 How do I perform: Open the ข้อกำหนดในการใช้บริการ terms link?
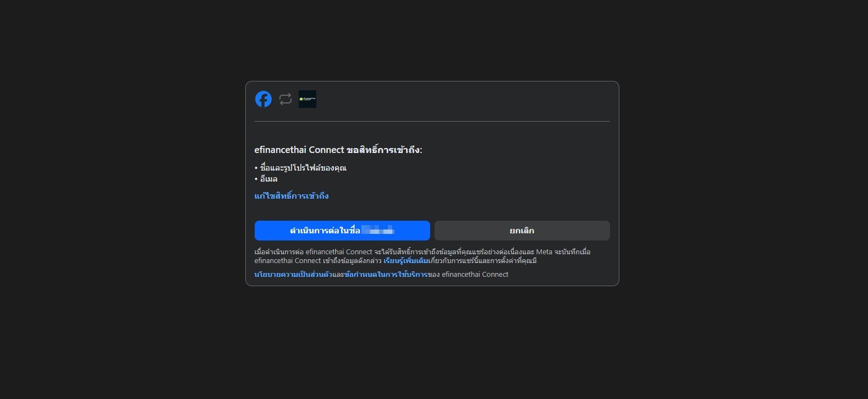(386, 274)
